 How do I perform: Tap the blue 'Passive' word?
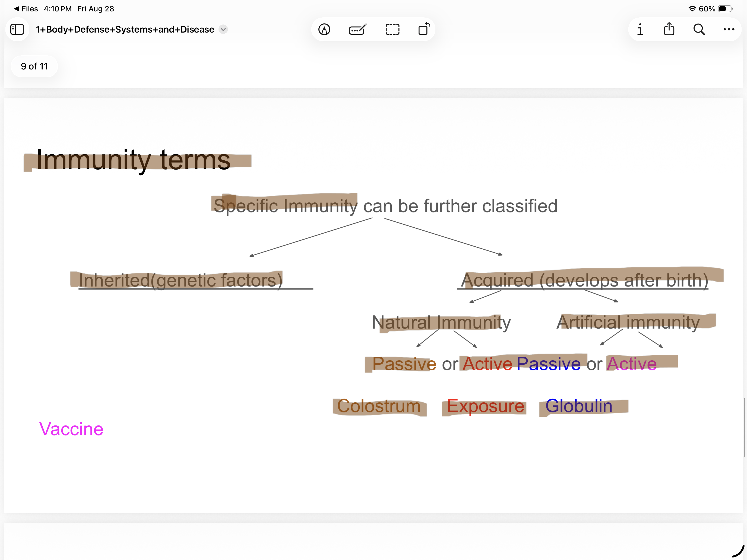tap(548, 364)
